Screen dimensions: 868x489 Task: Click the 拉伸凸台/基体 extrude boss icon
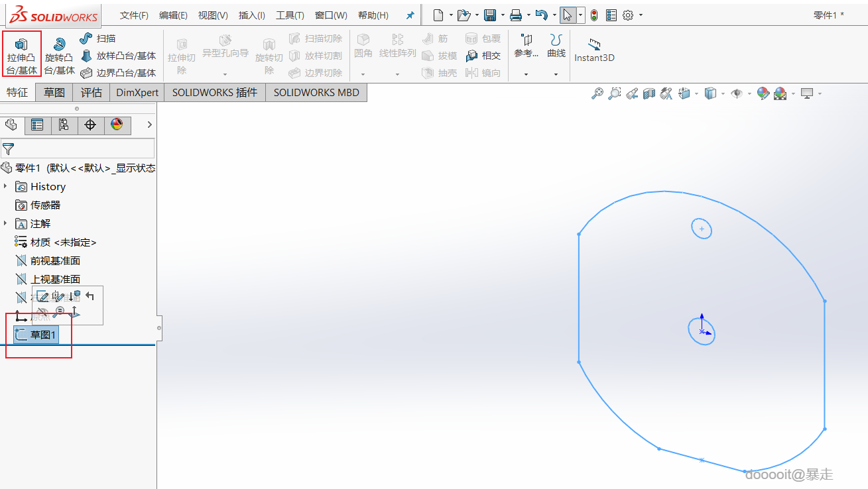(x=22, y=54)
